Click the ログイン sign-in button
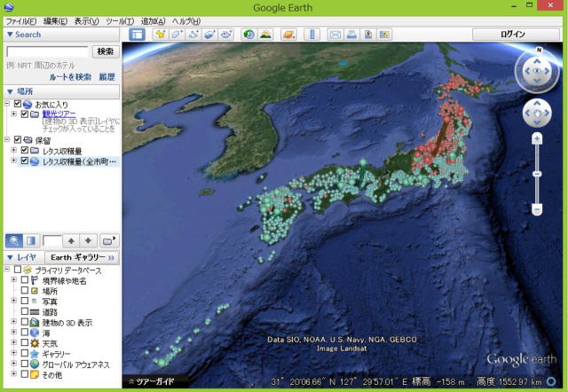 coord(513,35)
